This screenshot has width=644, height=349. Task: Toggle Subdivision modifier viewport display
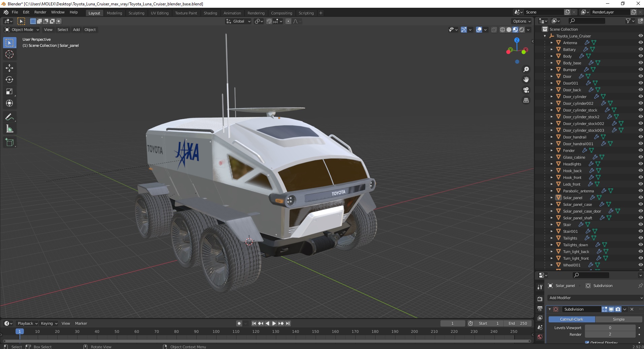pos(611,309)
